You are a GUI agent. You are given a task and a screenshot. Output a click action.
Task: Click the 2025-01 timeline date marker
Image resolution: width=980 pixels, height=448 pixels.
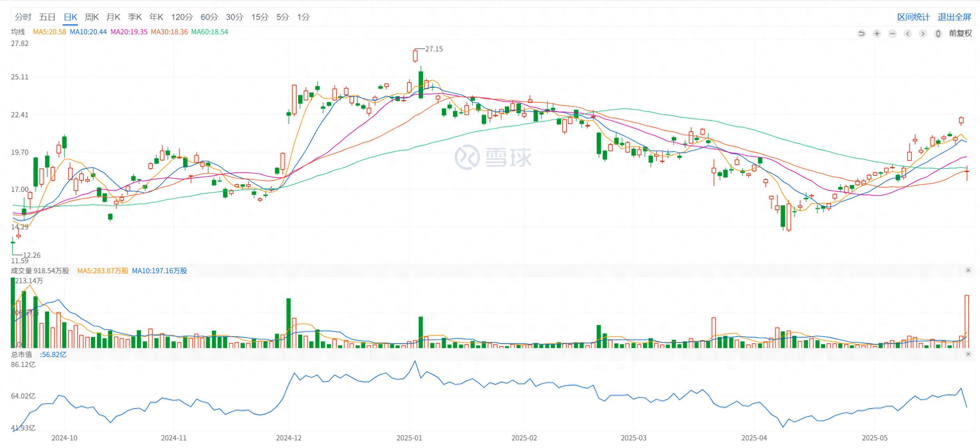(409, 438)
